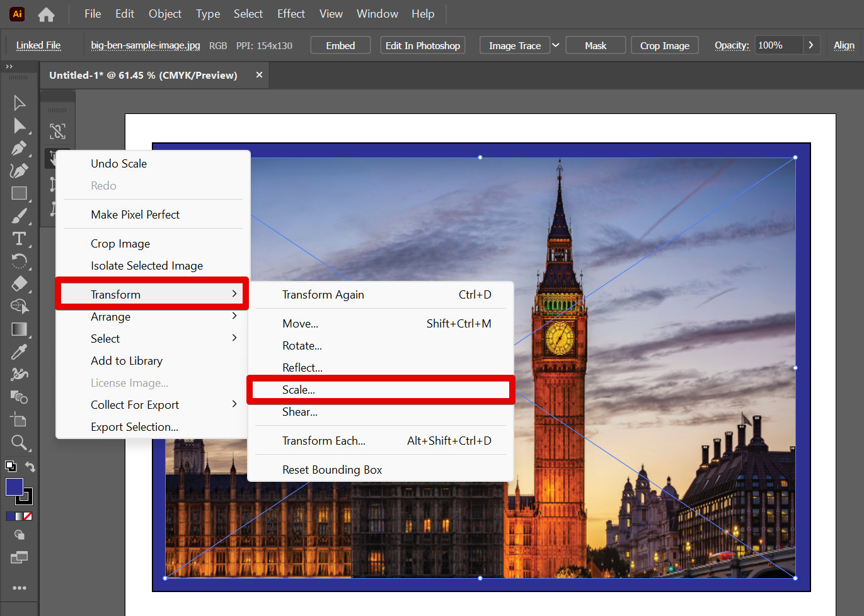864x616 pixels.
Task: Click the Embed button
Action: [340, 45]
